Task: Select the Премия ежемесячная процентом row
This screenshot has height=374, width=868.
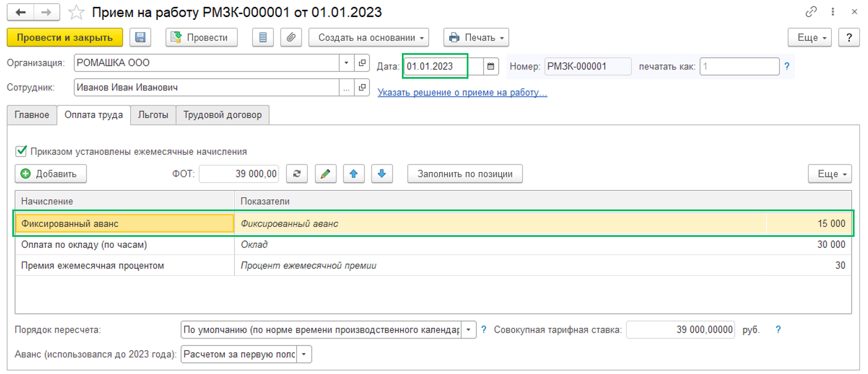Action: (x=433, y=265)
